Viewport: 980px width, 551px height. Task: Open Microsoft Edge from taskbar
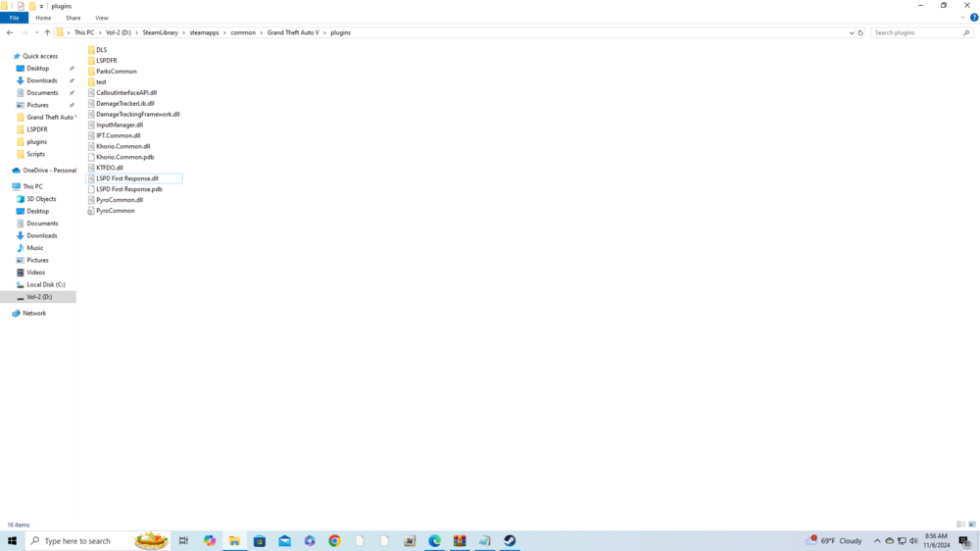434,541
